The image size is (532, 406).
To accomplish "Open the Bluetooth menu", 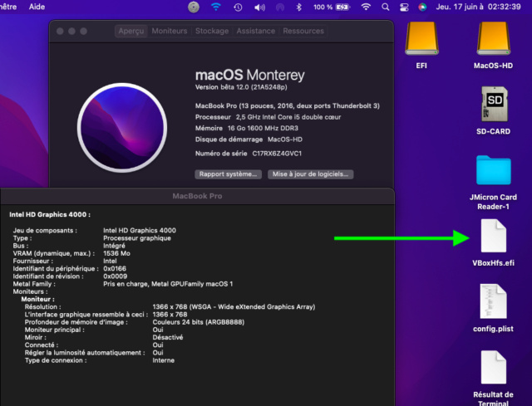I will point(299,7).
